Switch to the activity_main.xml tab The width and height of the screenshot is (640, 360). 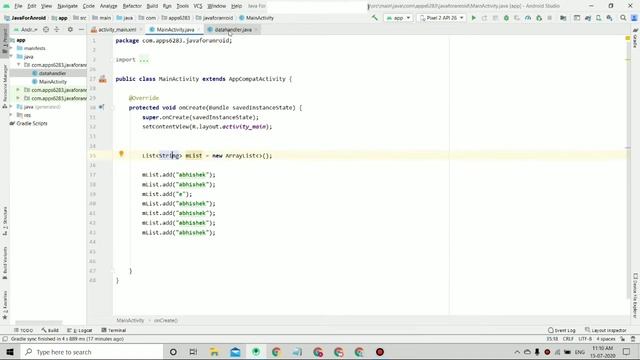coord(117,30)
